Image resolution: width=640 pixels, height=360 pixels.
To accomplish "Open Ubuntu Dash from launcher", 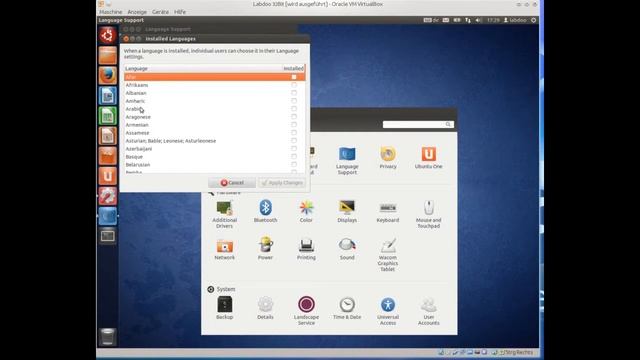I will click(107, 36).
